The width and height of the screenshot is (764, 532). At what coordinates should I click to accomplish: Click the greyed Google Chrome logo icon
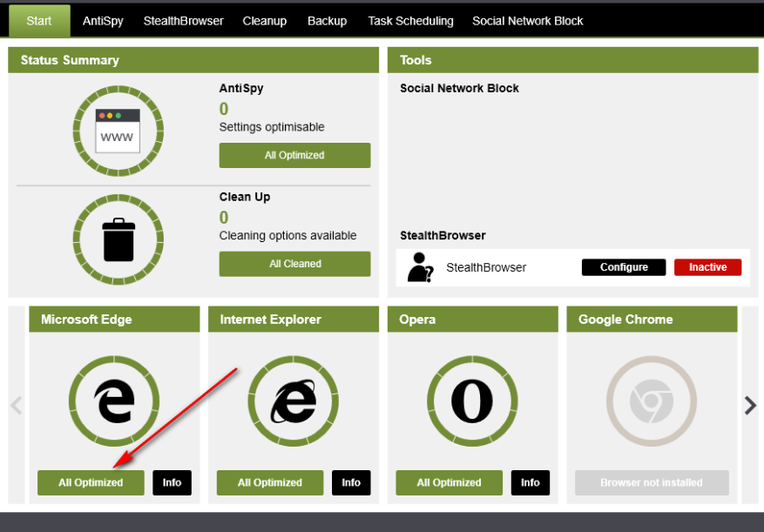point(652,401)
